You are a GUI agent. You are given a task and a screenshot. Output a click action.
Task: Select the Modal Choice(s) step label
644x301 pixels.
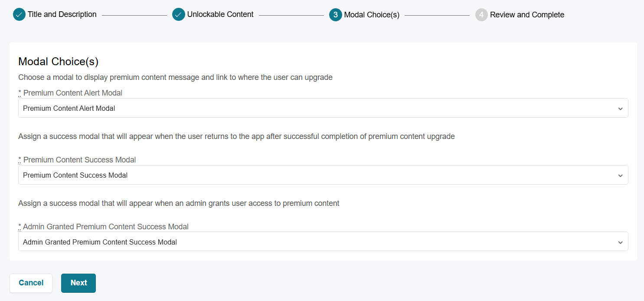point(372,15)
